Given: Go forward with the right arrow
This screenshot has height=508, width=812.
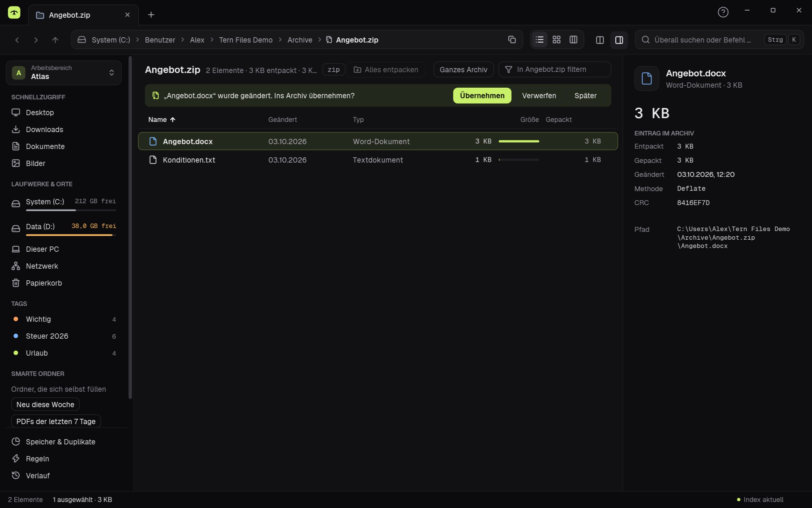Looking at the screenshot, I should [36, 40].
